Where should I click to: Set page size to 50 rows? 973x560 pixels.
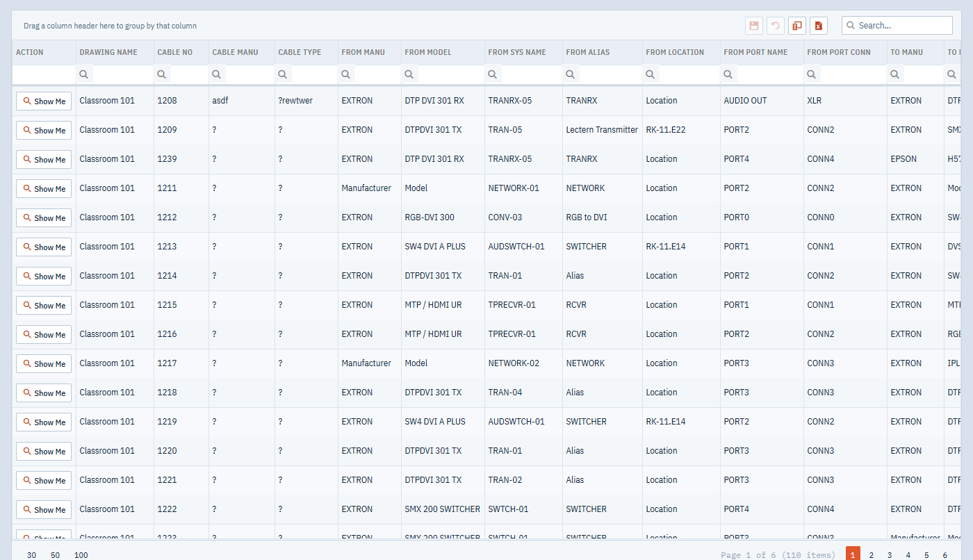click(x=56, y=555)
